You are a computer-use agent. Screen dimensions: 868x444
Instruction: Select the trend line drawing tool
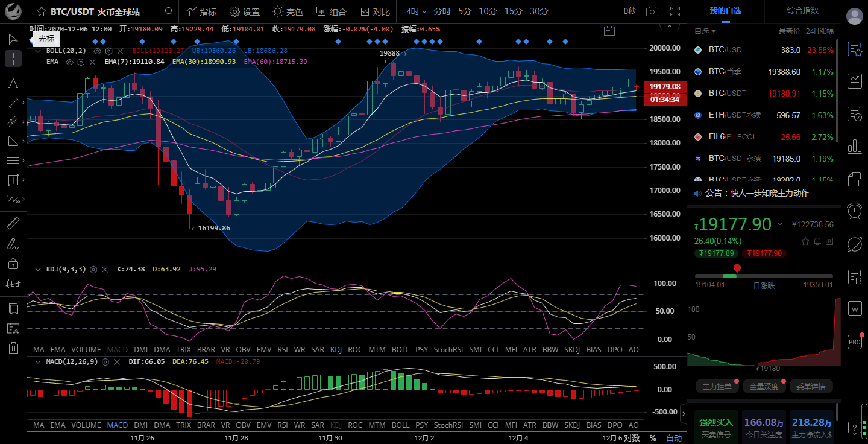coord(13,103)
